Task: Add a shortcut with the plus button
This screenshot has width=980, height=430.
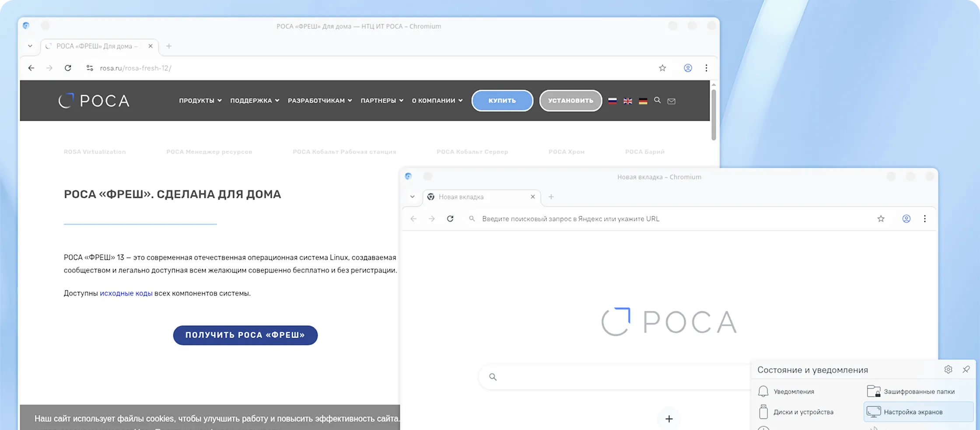Action: pos(669,419)
